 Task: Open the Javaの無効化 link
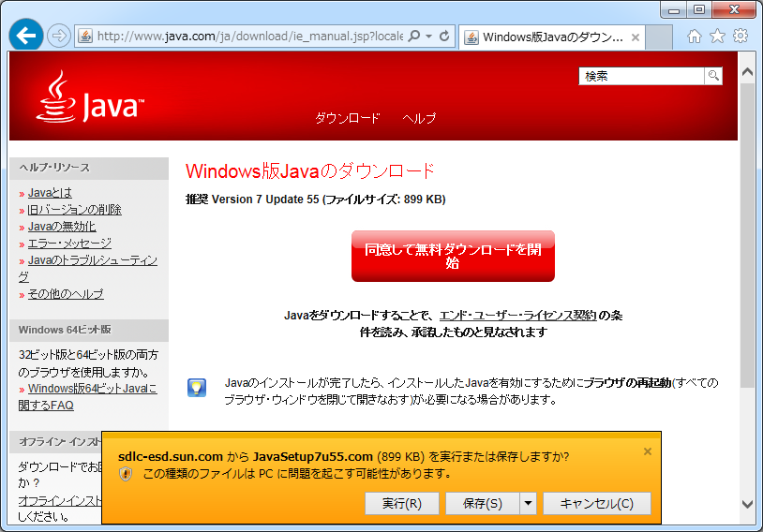tap(62, 227)
